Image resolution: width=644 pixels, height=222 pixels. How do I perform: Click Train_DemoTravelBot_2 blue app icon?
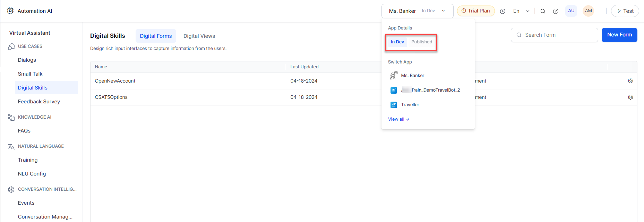pos(394,90)
